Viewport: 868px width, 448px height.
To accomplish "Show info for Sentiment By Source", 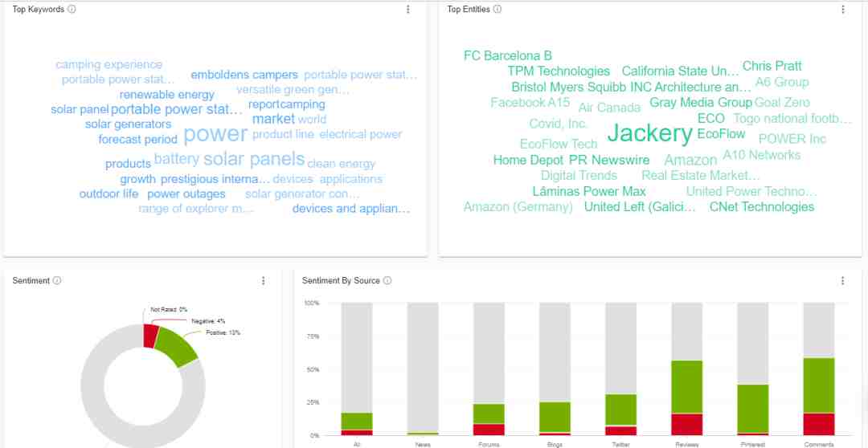I will pos(387,280).
